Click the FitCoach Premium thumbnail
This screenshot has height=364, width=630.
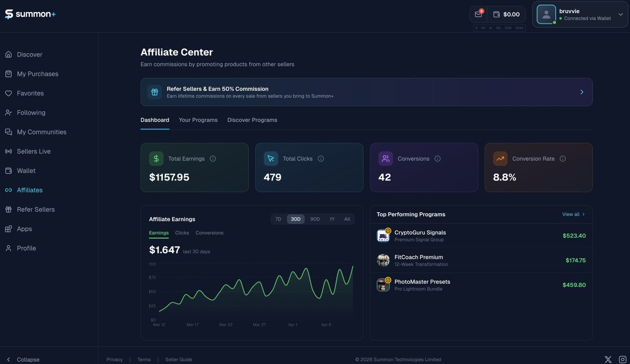383,261
